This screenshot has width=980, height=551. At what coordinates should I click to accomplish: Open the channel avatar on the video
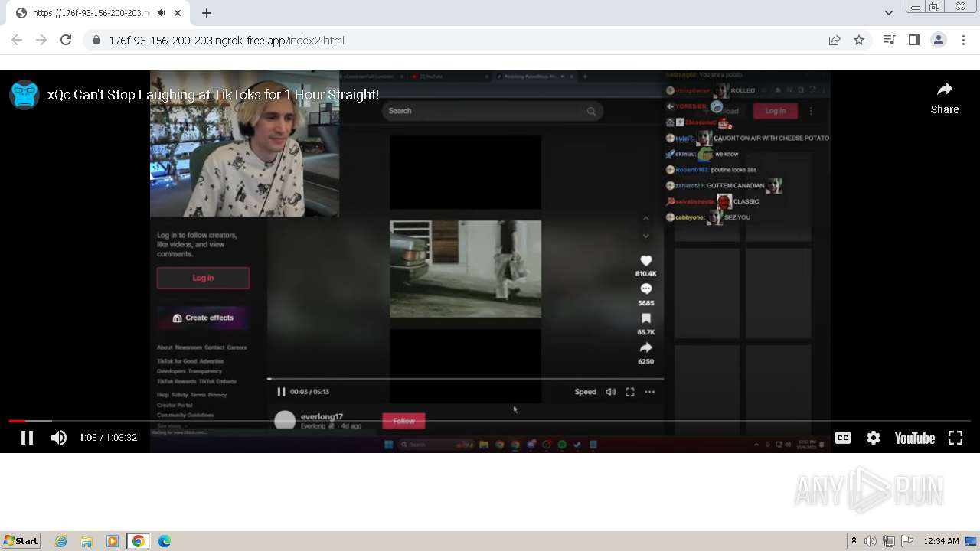(x=24, y=95)
